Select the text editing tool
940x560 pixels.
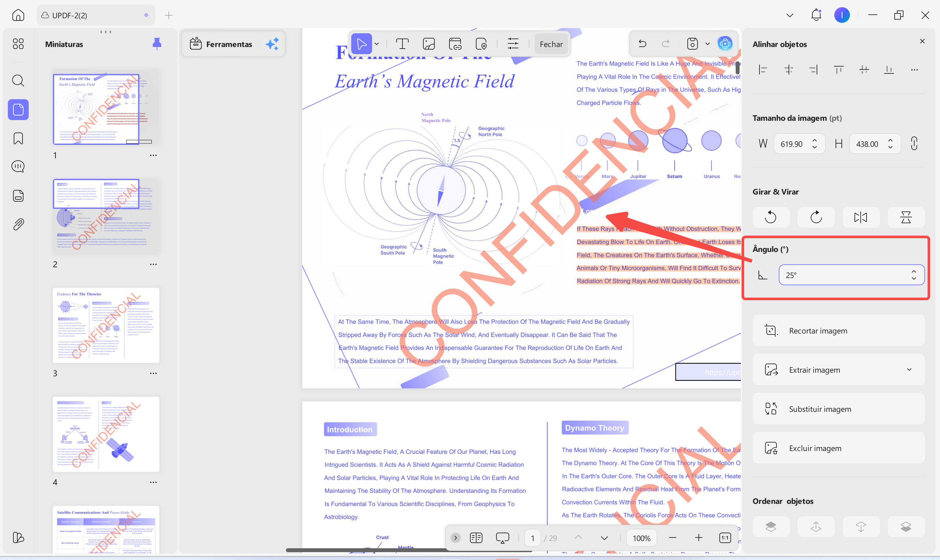tap(402, 44)
